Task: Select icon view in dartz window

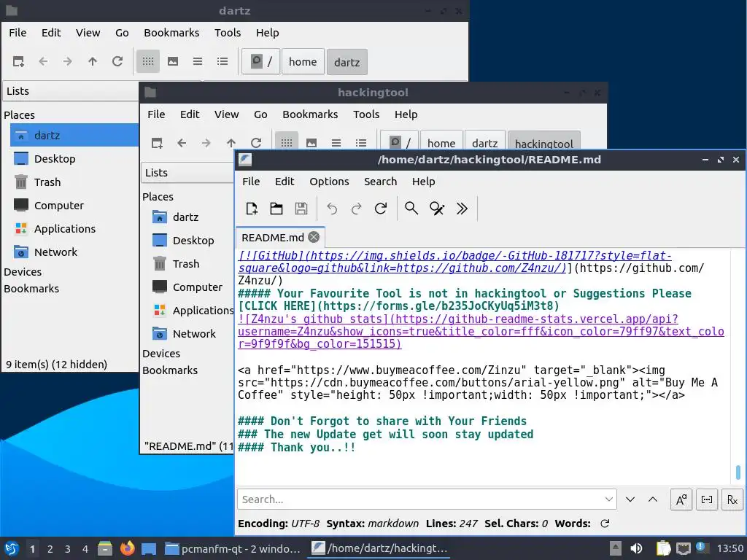Action: pyautogui.click(x=147, y=61)
